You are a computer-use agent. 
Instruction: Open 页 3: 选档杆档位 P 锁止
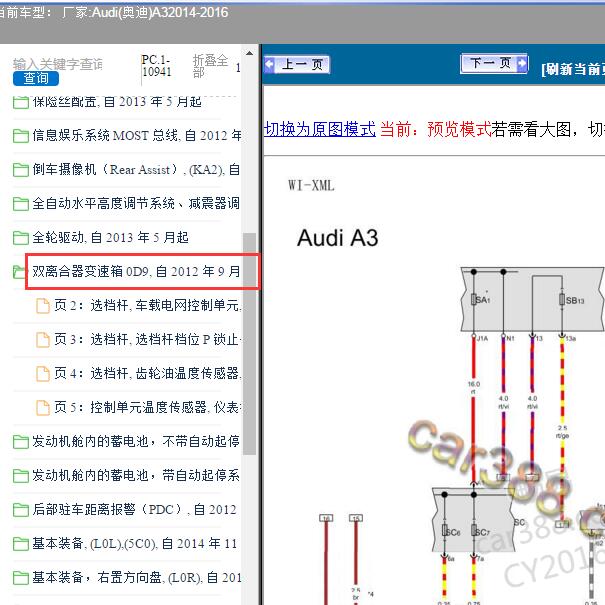pyautogui.click(x=148, y=339)
